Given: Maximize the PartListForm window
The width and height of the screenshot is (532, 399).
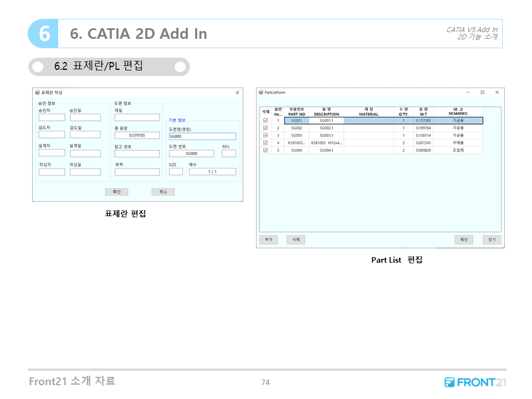Looking at the screenshot, I should [x=483, y=93].
